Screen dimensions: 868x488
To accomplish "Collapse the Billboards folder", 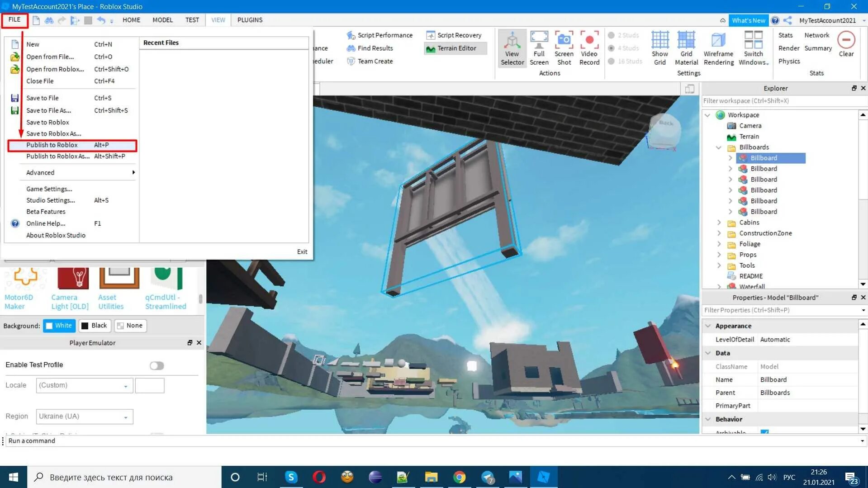I will (718, 147).
